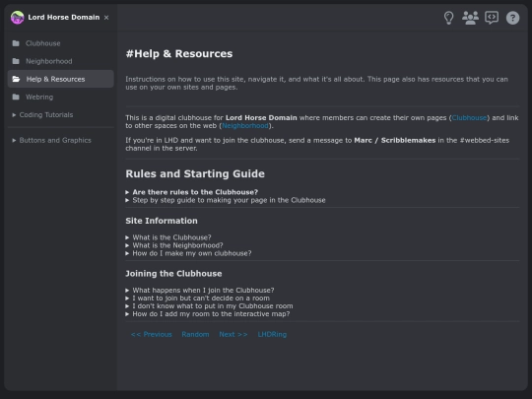Screen dimensions: 532x399
Task: Open the question mark help icon
Action: [512, 18]
